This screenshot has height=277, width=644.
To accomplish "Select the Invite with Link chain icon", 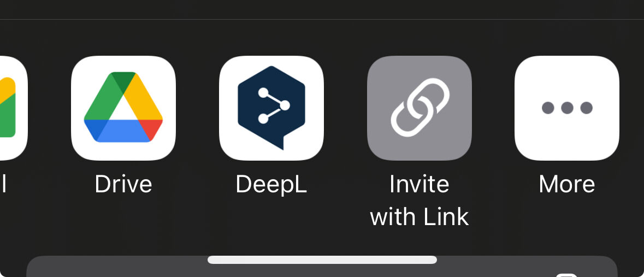I will [x=420, y=108].
